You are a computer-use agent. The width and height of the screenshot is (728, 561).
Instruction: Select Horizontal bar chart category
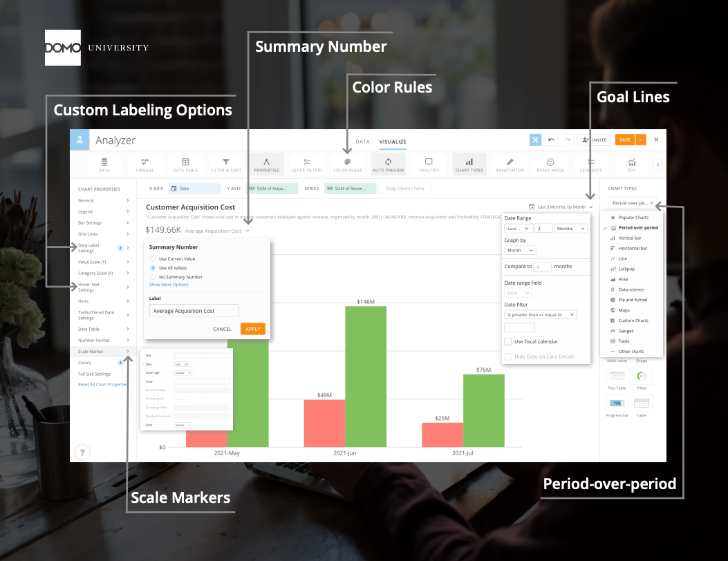633,248
